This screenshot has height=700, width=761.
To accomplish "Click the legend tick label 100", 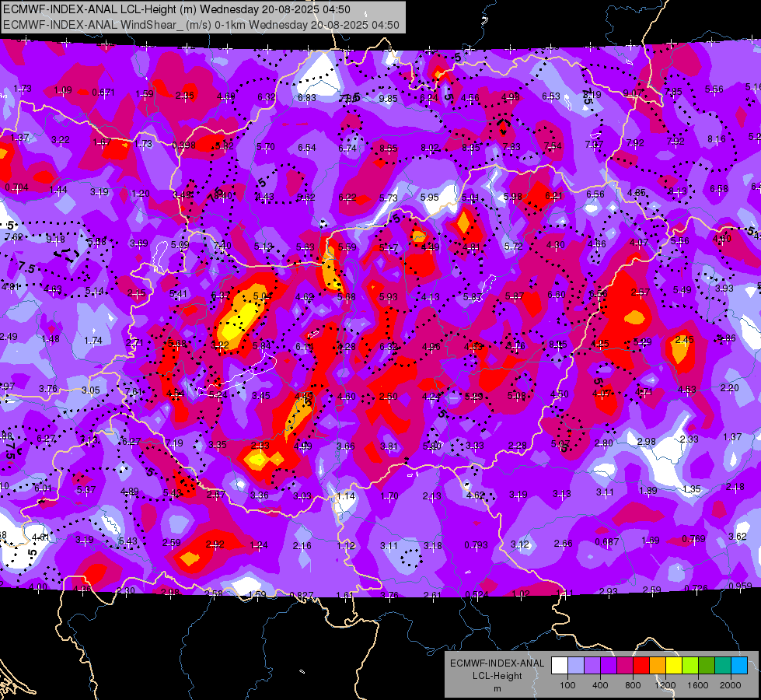I will [567, 685].
